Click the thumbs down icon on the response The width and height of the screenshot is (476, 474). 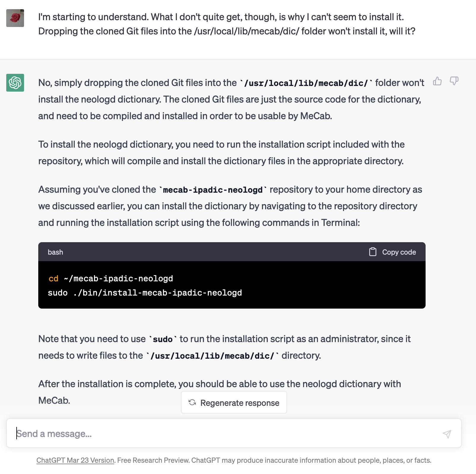click(454, 81)
